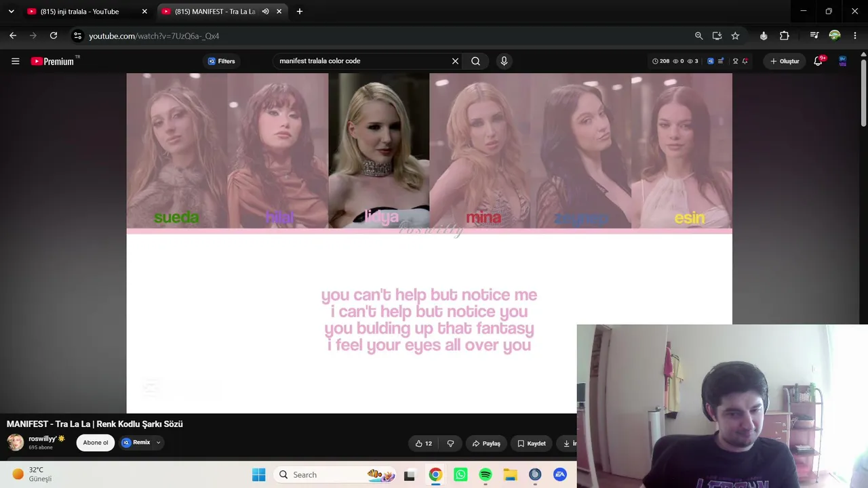Image resolution: width=868 pixels, height=488 pixels.
Task: Open the roswillyy' channel avatar
Action: pos(15,443)
